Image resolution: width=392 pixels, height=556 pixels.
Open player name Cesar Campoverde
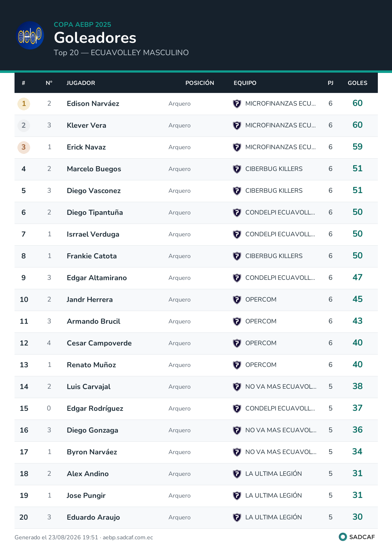click(99, 343)
